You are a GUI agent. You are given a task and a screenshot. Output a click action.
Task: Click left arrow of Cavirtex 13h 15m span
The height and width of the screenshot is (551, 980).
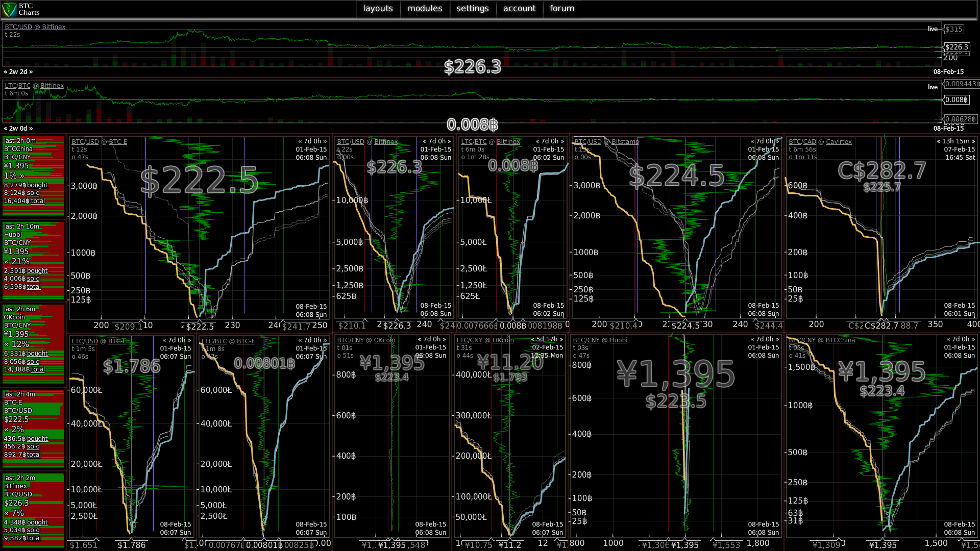pyautogui.click(x=939, y=141)
